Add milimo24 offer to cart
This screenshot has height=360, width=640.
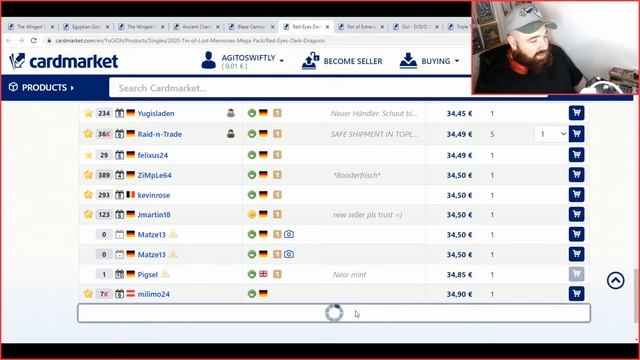[576, 293]
